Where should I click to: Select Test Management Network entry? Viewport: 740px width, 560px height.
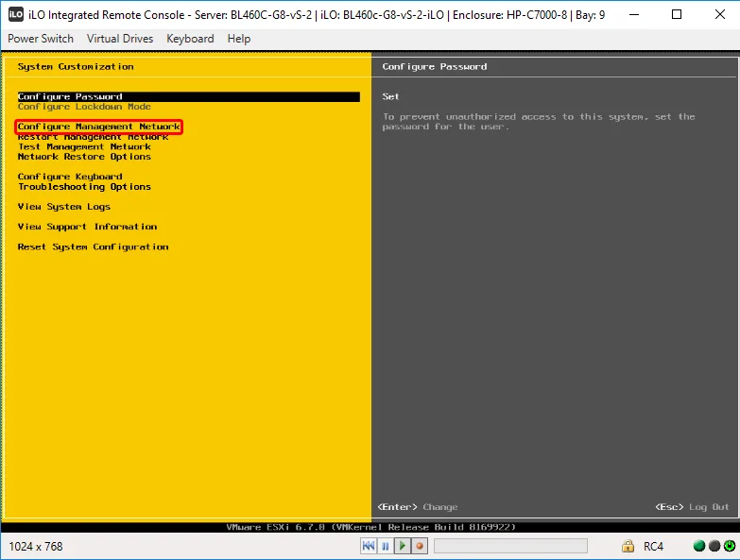[x=84, y=146]
